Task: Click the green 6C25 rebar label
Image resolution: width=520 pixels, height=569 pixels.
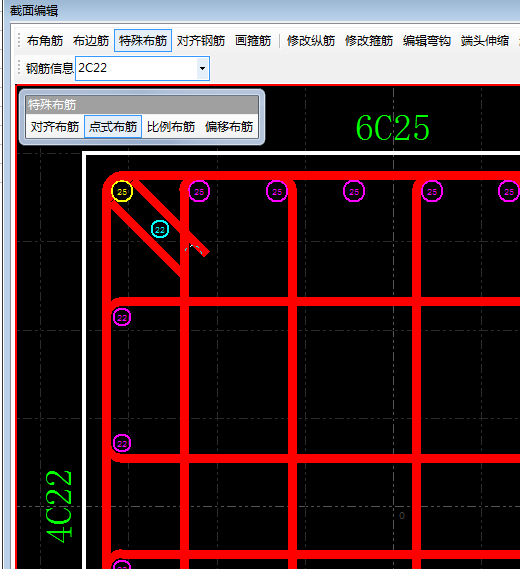Action: [x=392, y=128]
